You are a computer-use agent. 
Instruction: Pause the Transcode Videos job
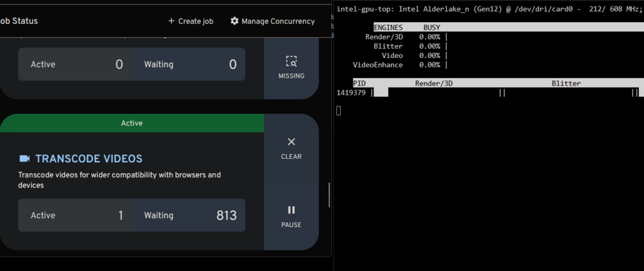[291, 216]
